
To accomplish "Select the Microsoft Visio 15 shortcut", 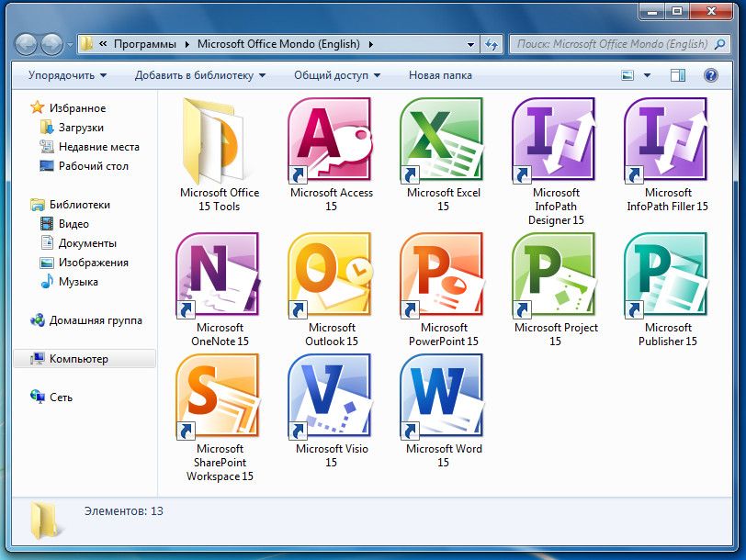I will [x=331, y=397].
